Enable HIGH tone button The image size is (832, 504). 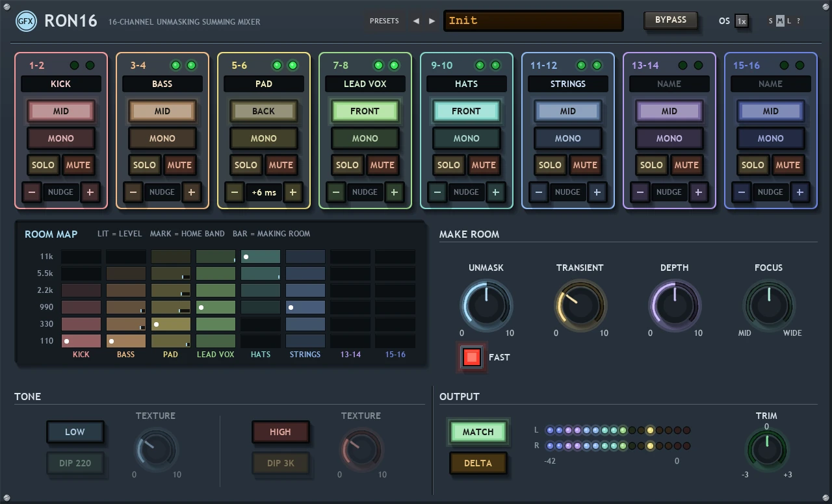coord(280,432)
